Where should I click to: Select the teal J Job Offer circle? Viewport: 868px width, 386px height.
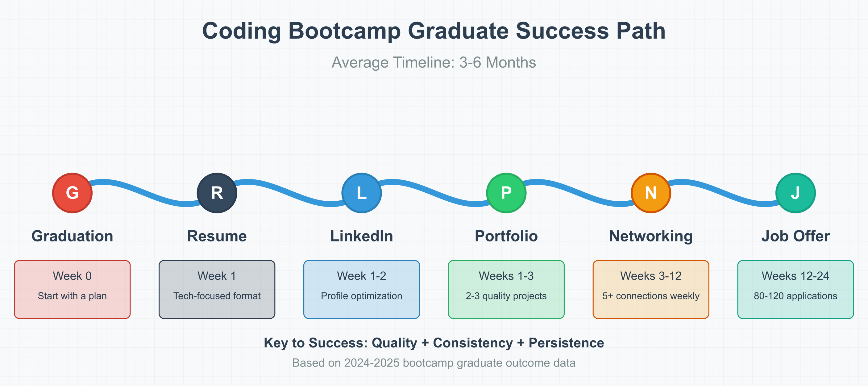795,193
